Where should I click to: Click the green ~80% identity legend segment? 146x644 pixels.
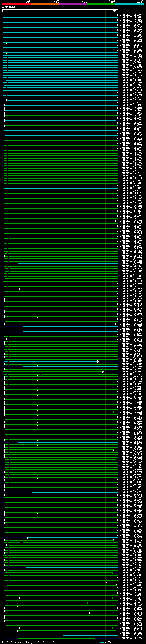101,4
